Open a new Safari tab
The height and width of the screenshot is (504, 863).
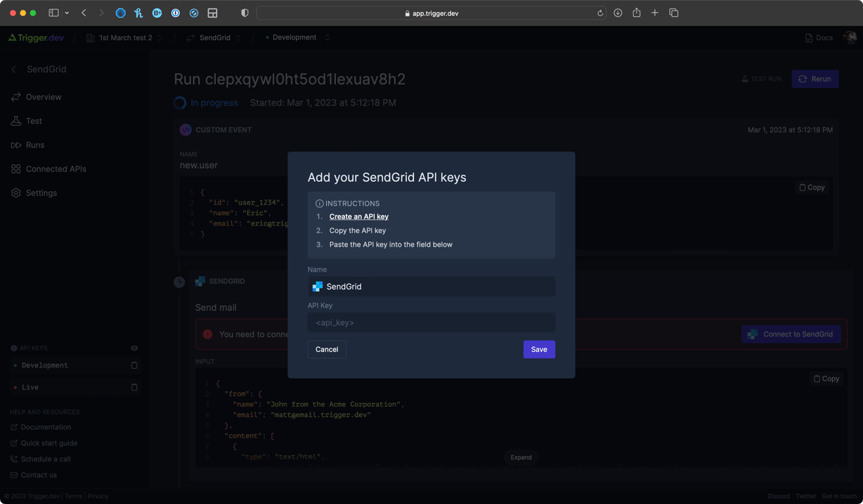[x=655, y=13]
